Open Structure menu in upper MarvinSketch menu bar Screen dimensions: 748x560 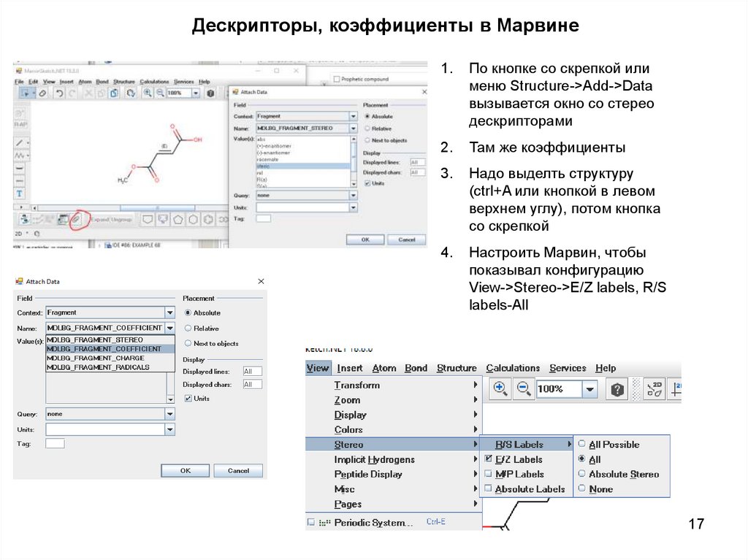click(x=124, y=82)
